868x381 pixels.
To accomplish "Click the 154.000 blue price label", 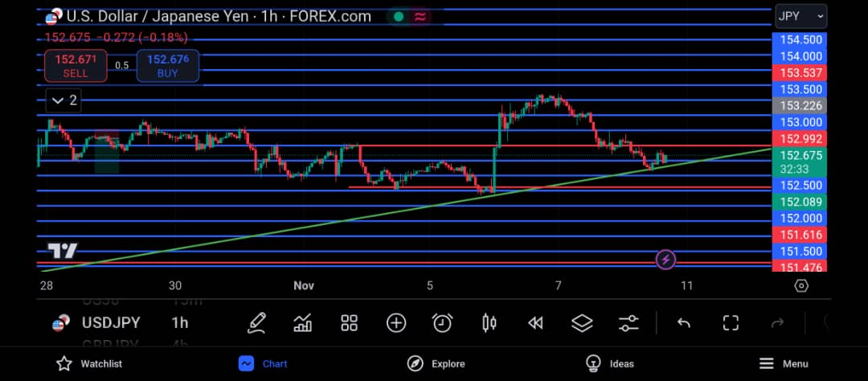I will 800,56.
